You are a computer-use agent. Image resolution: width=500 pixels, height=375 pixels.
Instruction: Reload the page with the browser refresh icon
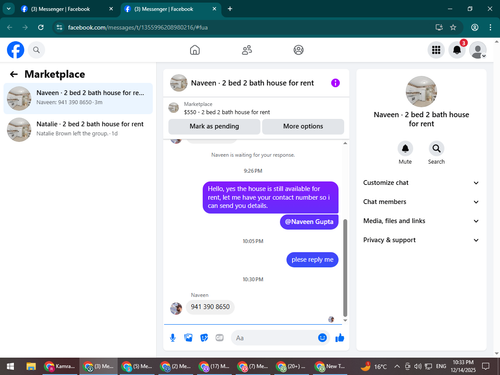(41, 27)
